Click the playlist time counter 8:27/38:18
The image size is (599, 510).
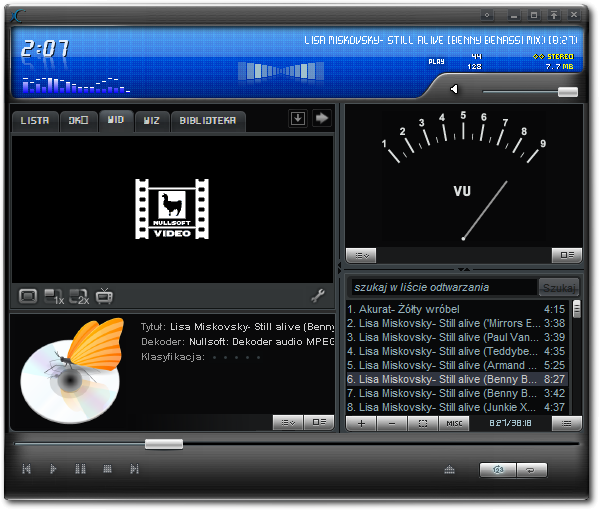(510, 423)
